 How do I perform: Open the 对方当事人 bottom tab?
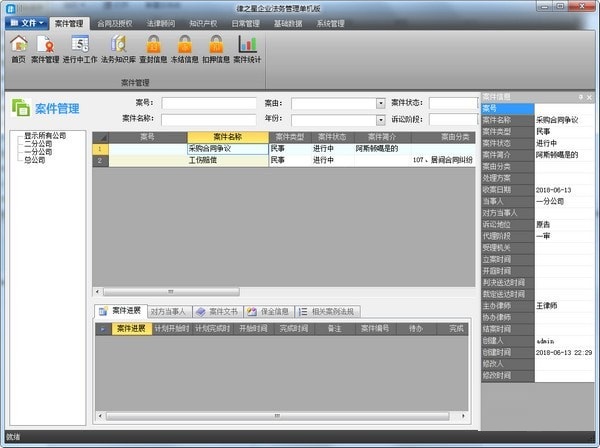168,312
